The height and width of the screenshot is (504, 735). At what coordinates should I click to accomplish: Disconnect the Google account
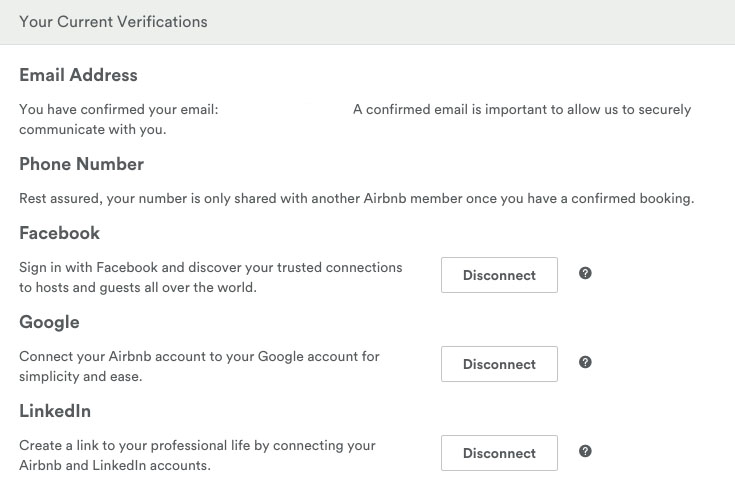point(499,364)
